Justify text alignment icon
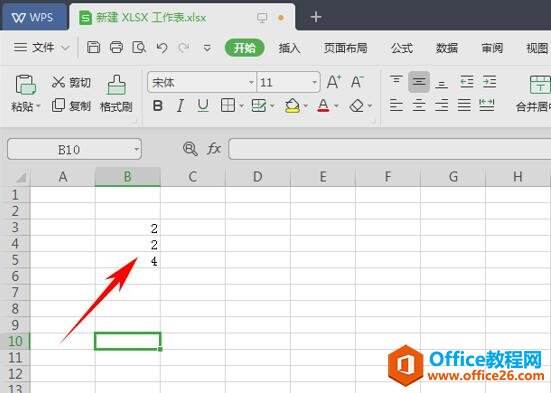This screenshot has height=393, width=551. (x=464, y=105)
